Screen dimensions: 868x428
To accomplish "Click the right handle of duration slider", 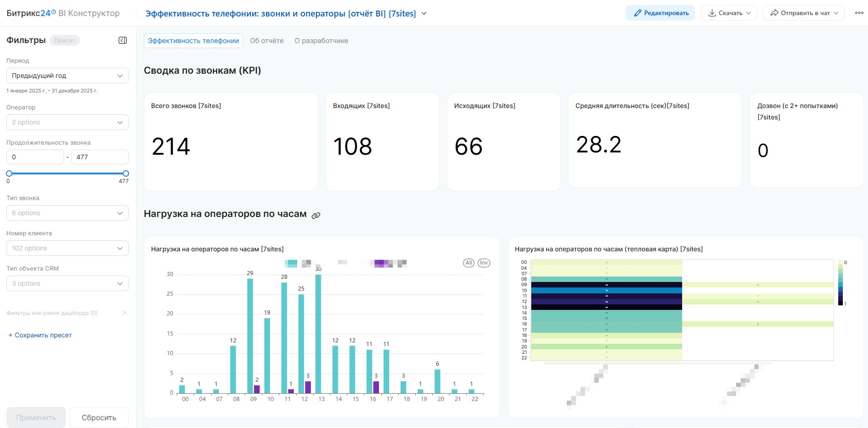I will coord(126,173).
